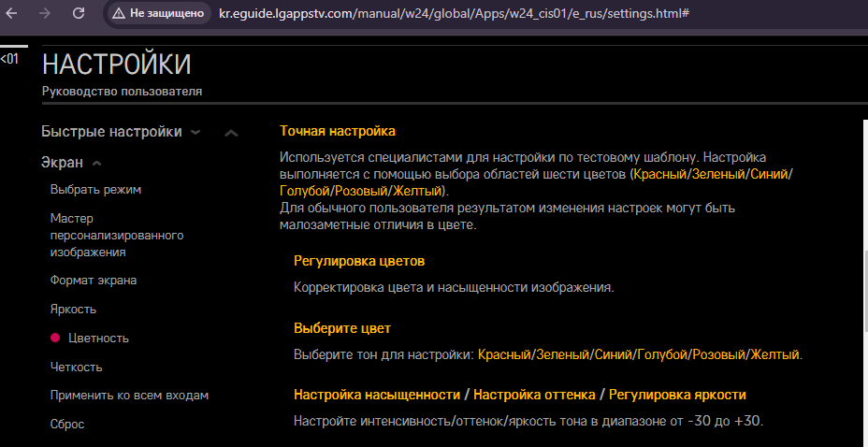Select Цветность in the sidebar
The height and width of the screenshot is (447, 868).
98,338
